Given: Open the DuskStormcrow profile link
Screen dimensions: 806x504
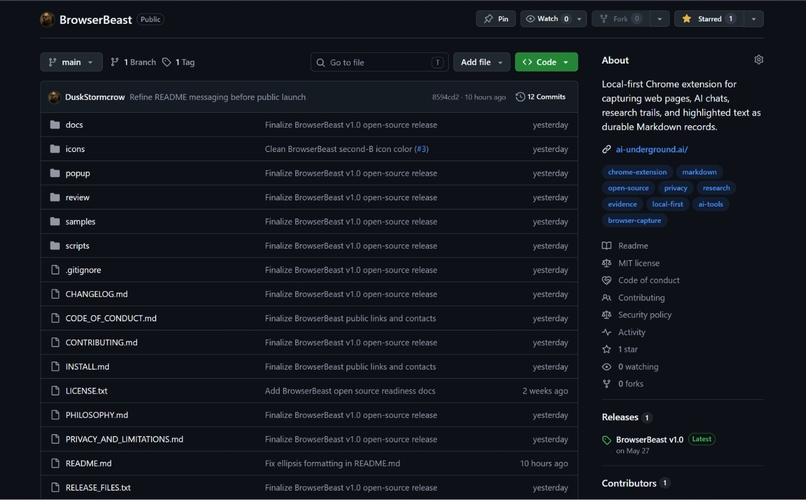Looking at the screenshot, I should (x=95, y=97).
